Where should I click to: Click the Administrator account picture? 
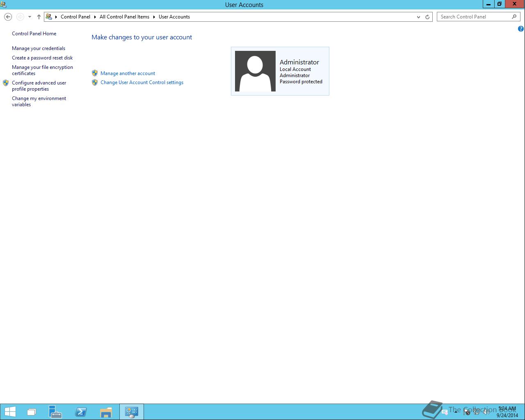(255, 71)
